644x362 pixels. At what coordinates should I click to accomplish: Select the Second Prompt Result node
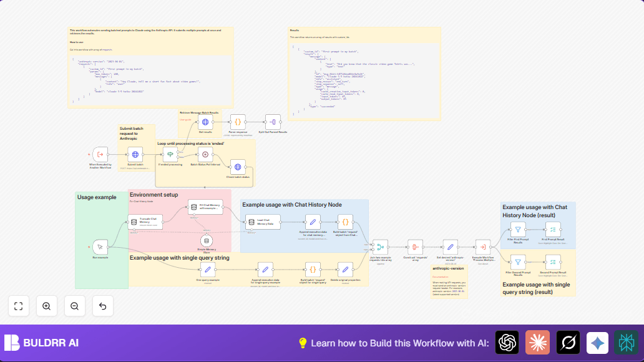click(x=553, y=262)
